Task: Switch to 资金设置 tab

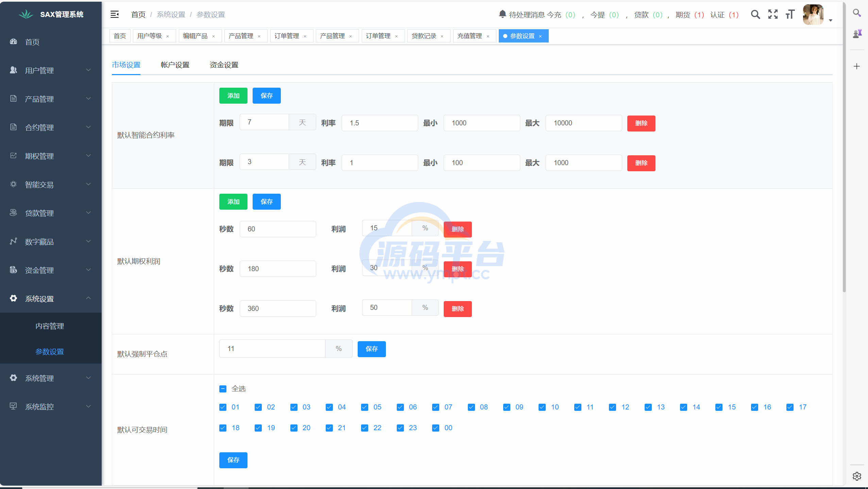Action: (x=224, y=65)
